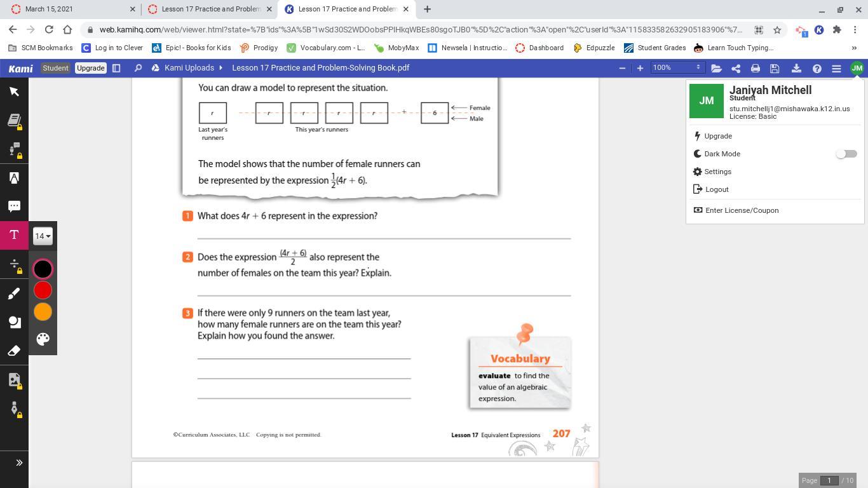Choose Upgrade in the profile menu

pos(718,136)
